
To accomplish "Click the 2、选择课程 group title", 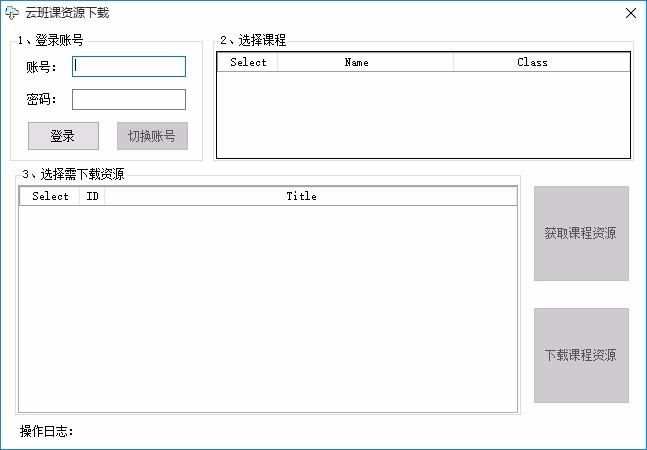I will [253, 40].
